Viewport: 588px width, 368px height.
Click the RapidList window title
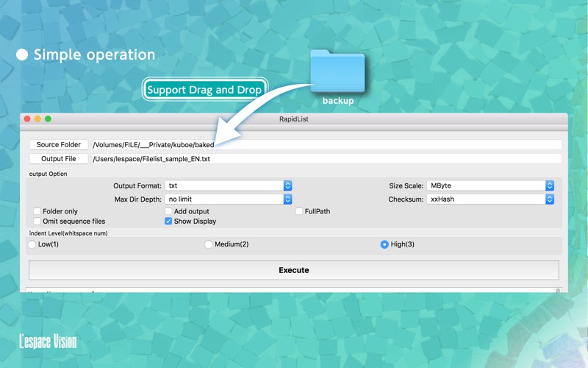(x=293, y=119)
